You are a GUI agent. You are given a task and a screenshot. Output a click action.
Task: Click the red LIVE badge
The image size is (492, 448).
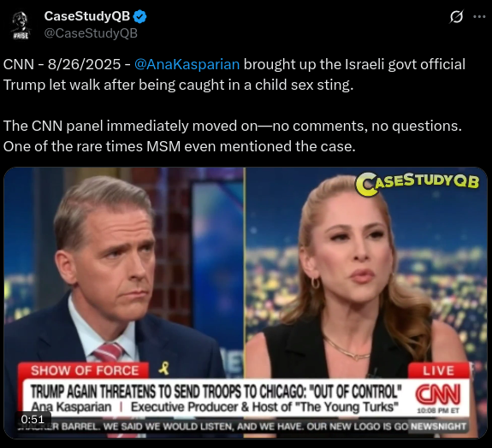coord(438,370)
